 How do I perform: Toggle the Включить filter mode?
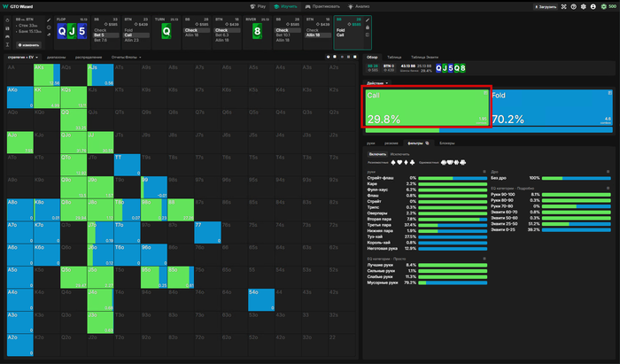[x=376, y=153]
